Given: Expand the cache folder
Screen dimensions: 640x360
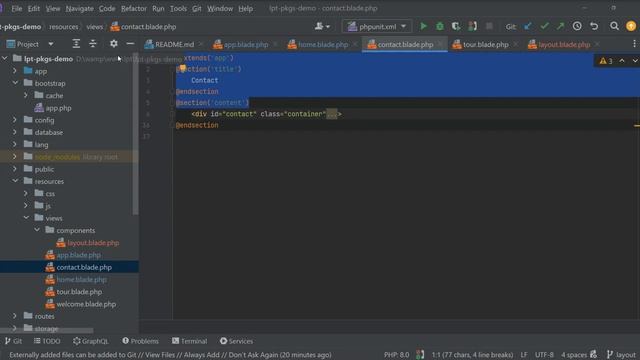Looking at the screenshot, I should (26, 95).
